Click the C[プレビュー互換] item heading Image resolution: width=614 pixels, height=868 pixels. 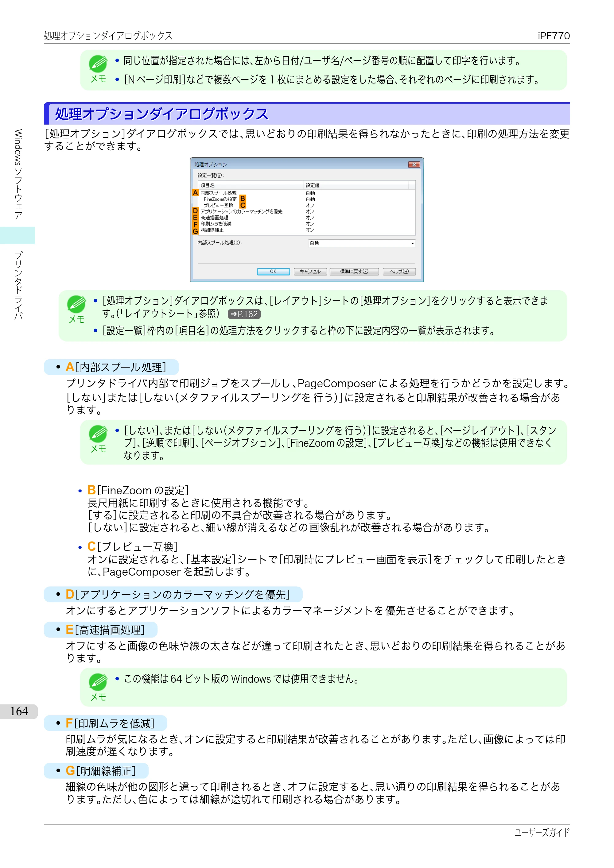132,547
